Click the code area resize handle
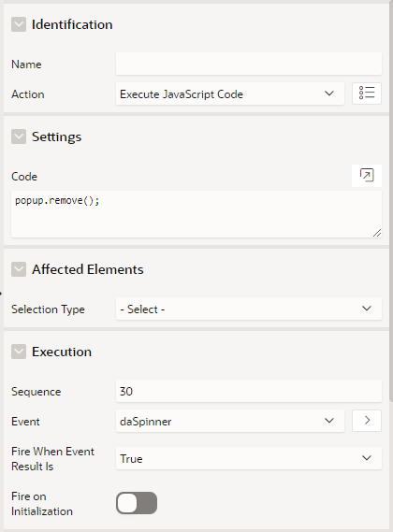This screenshot has width=393, height=532. pos(377,233)
